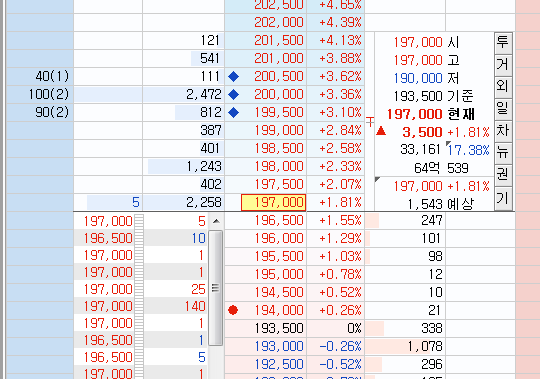540x379 pixels.
Task: Click the trade row with volume 25
Action: [140, 289]
